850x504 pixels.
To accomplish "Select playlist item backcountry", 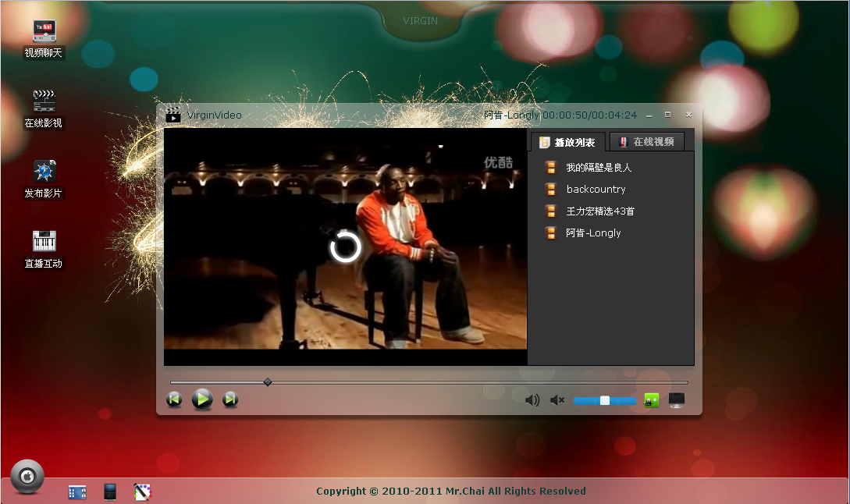I will (x=596, y=189).
